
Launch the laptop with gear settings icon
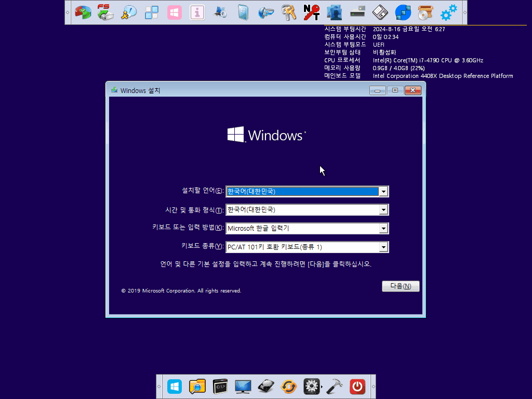(220, 12)
